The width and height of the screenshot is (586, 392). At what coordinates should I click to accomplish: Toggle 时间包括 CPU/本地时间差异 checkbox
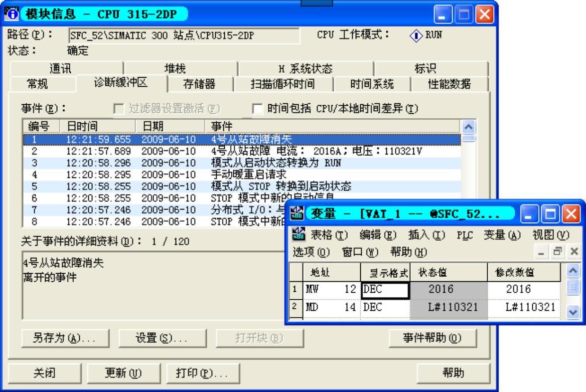[257, 109]
